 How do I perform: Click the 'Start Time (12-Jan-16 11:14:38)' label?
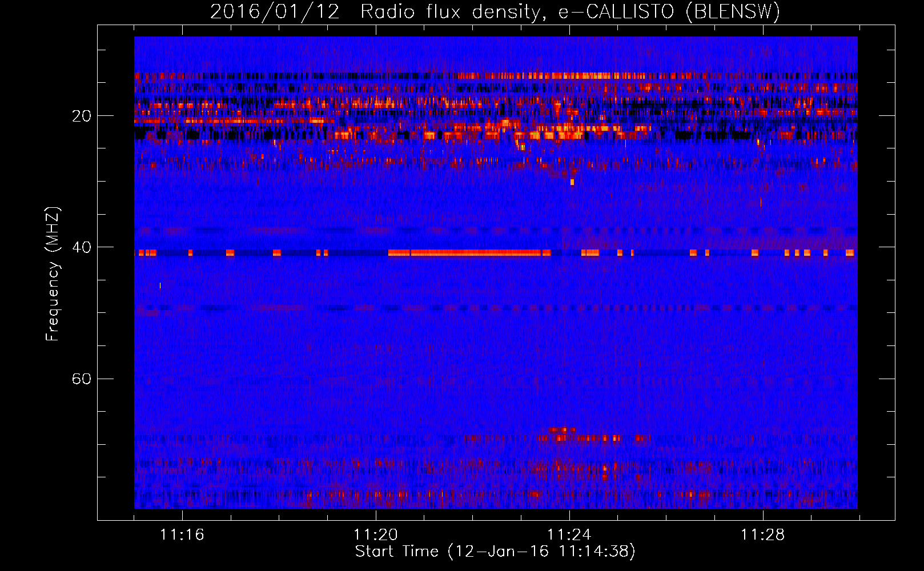495,551
